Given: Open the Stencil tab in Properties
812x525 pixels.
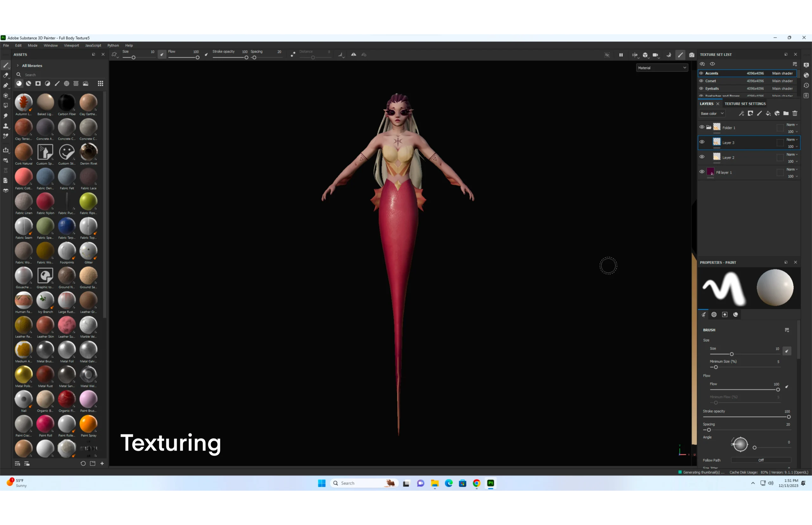Looking at the screenshot, I should tap(725, 315).
